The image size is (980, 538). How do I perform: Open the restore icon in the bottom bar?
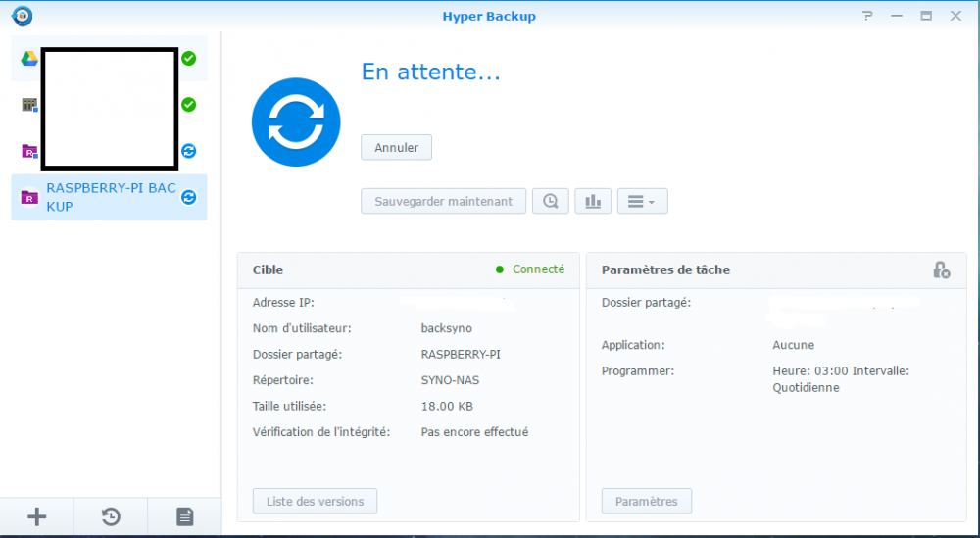click(x=111, y=516)
